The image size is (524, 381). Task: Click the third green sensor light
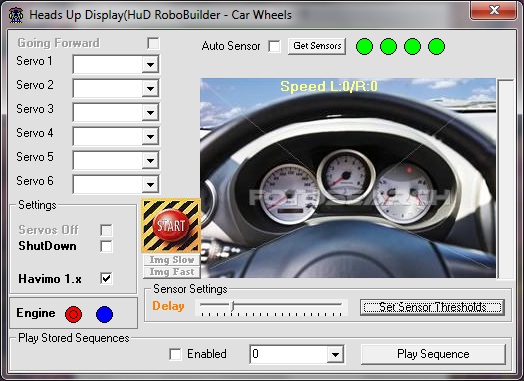pyautogui.click(x=412, y=46)
